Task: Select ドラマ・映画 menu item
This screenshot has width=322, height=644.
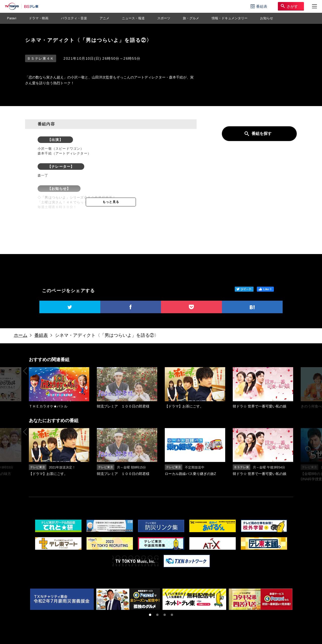Action: (x=39, y=18)
